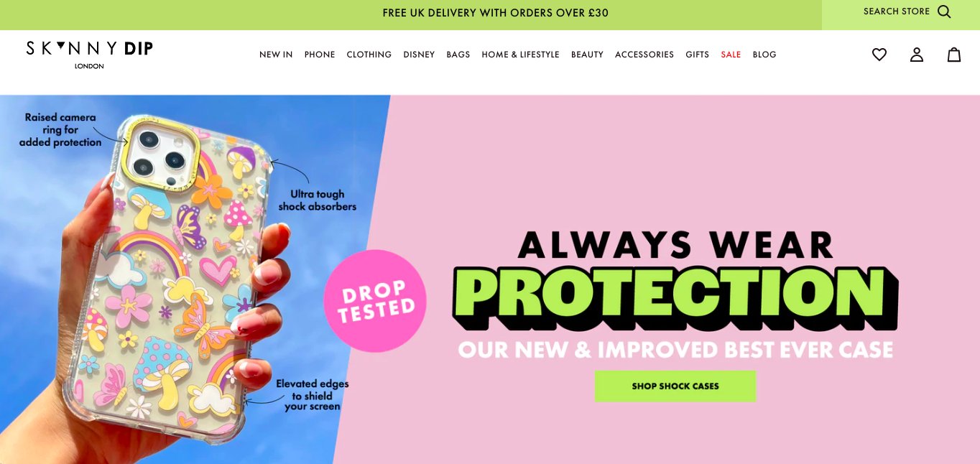The width and height of the screenshot is (980, 464).
Task: Open the shopping bag icon
Action: (x=954, y=55)
